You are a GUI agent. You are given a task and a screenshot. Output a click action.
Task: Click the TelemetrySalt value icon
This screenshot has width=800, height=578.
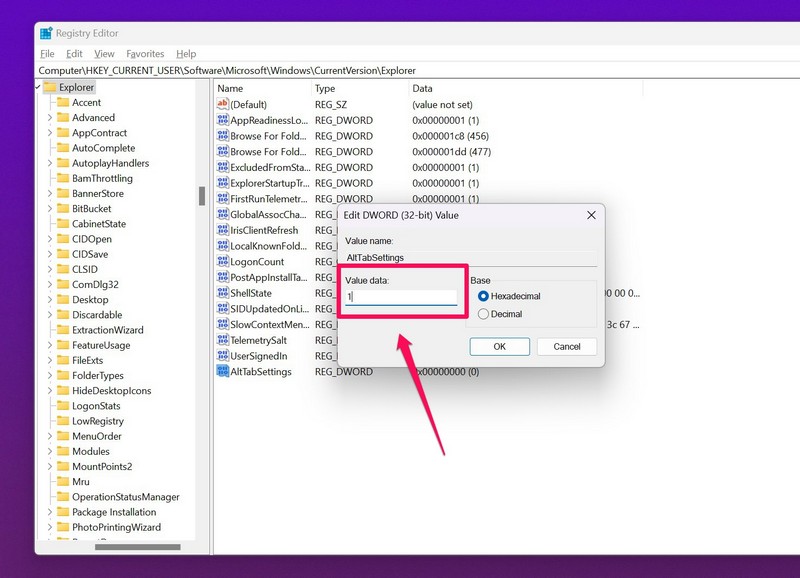[223, 341]
